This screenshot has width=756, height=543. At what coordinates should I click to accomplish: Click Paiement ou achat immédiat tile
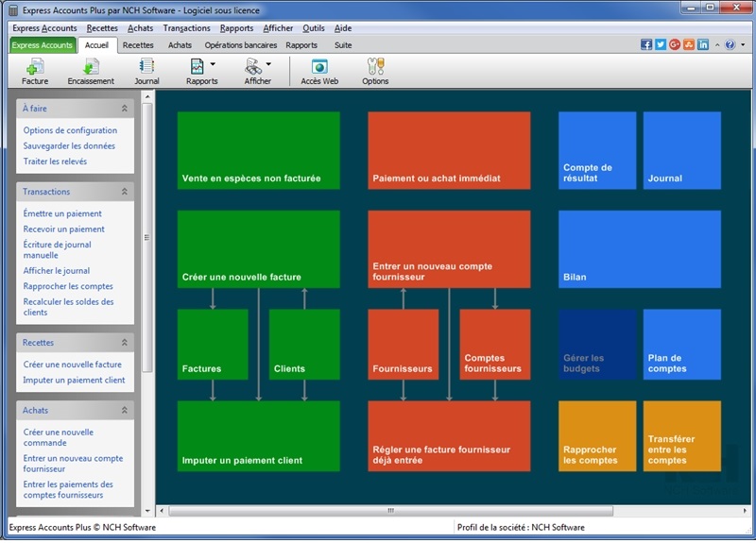click(x=449, y=150)
